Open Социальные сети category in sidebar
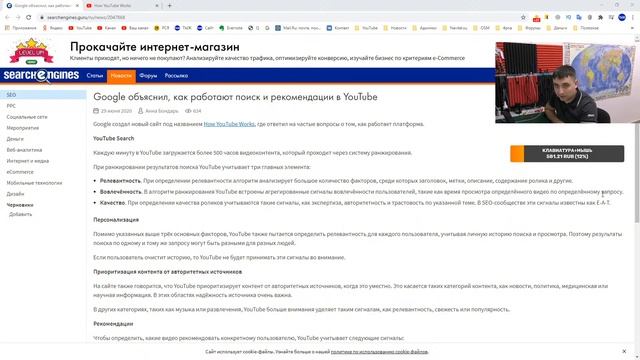The width and height of the screenshot is (640, 360). click(27, 117)
